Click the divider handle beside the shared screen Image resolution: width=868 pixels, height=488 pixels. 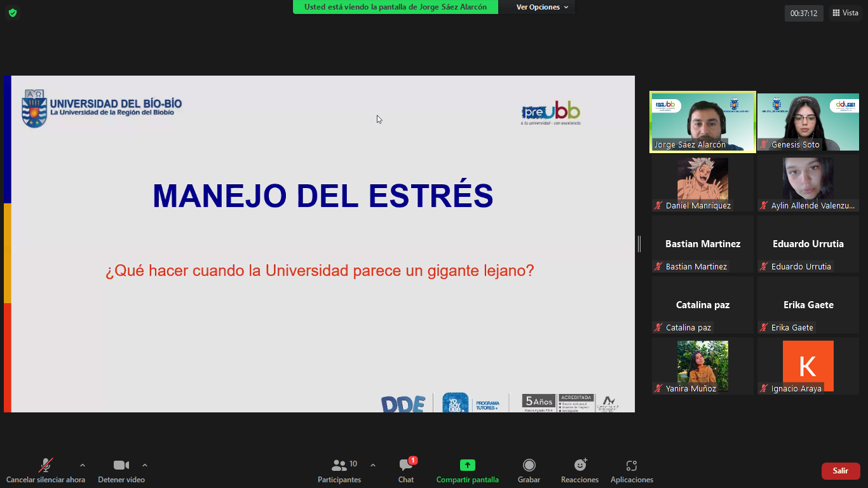click(x=639, y=244)
